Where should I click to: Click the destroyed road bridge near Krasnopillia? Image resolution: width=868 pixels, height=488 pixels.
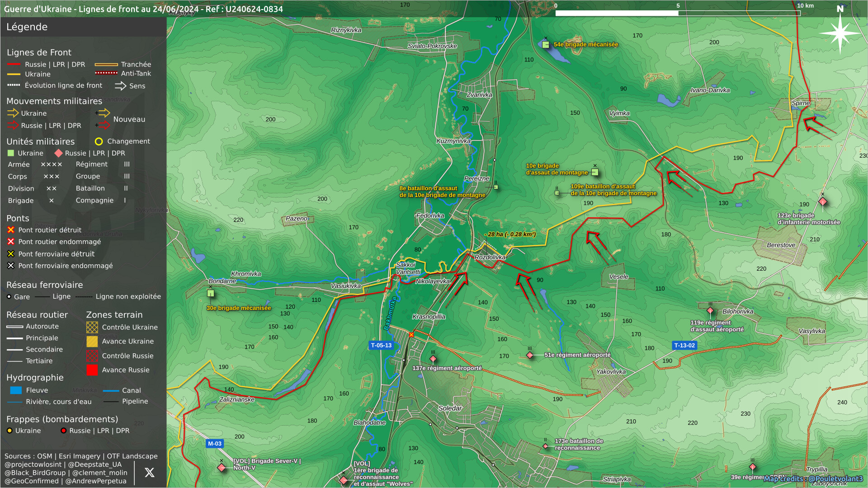click(411, 335)
